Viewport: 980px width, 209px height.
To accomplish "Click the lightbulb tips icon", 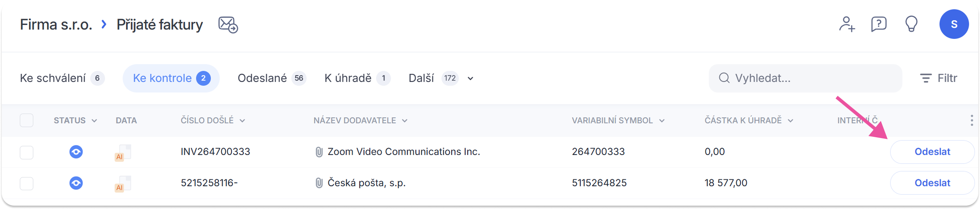I will (x=911, y=24).
